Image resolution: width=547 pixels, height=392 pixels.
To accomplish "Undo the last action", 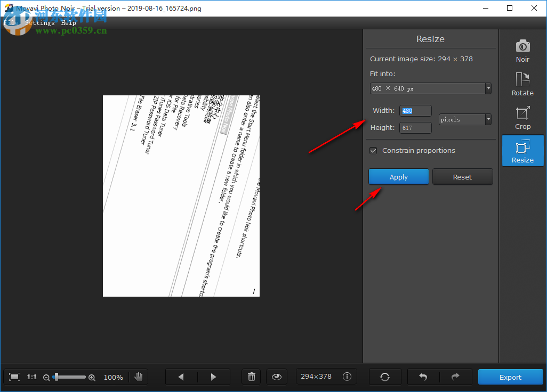I will 423,377.
